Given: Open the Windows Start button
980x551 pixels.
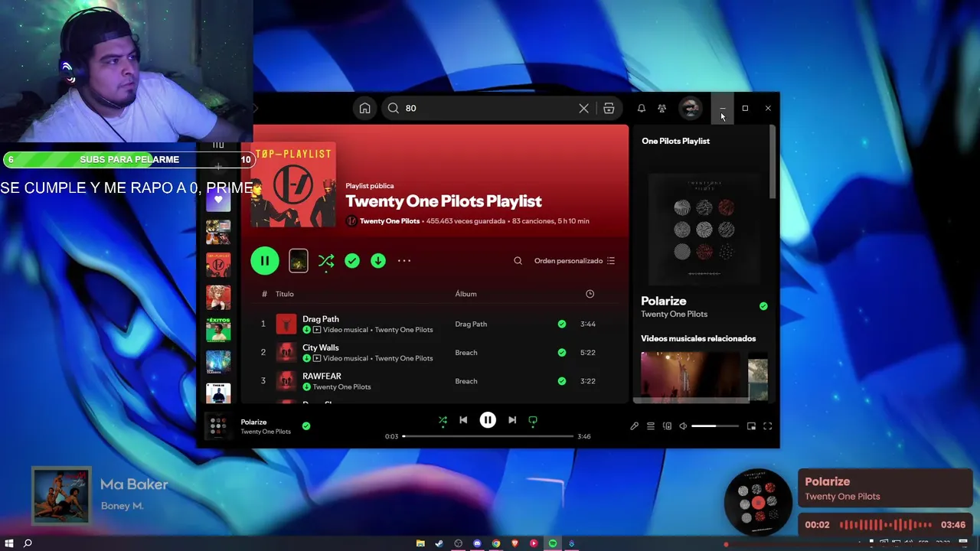Looking at the screenshot, I should coord(9,543).
